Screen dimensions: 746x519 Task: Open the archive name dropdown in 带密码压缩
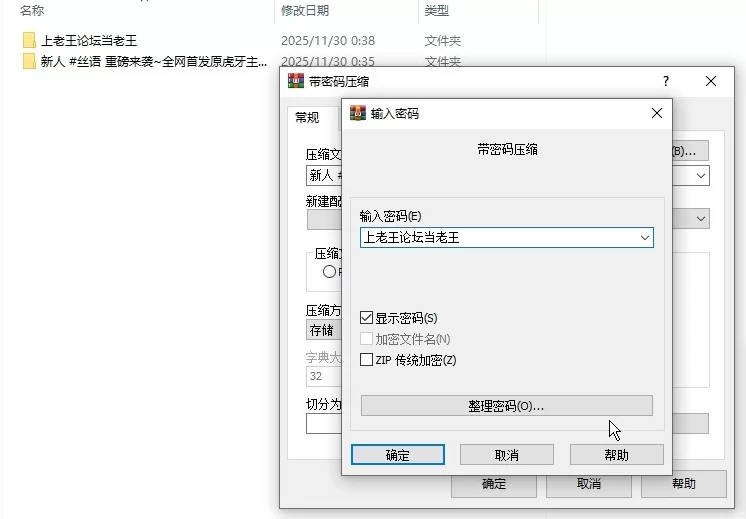point(700,176)
